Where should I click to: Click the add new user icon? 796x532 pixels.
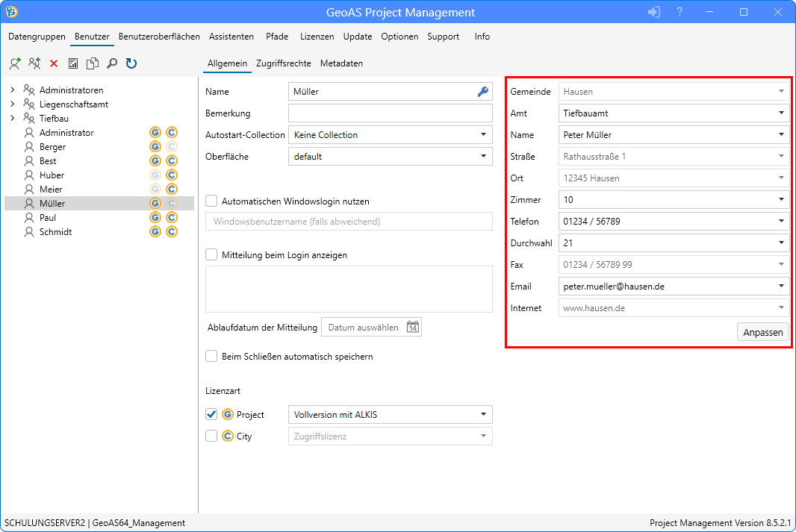point(15,64)
